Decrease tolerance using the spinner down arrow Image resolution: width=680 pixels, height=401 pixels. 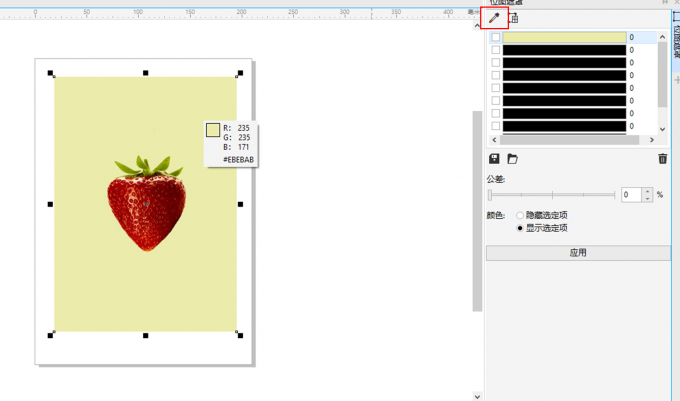click(x=648, y=199)
